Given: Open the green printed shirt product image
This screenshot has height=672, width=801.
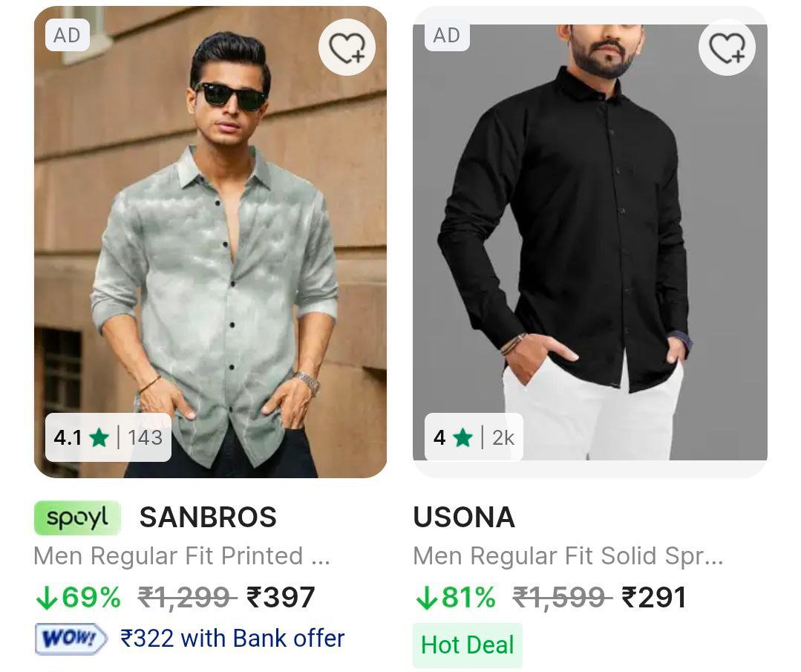Looking at the screenshot, I should [x=210, y=245].
